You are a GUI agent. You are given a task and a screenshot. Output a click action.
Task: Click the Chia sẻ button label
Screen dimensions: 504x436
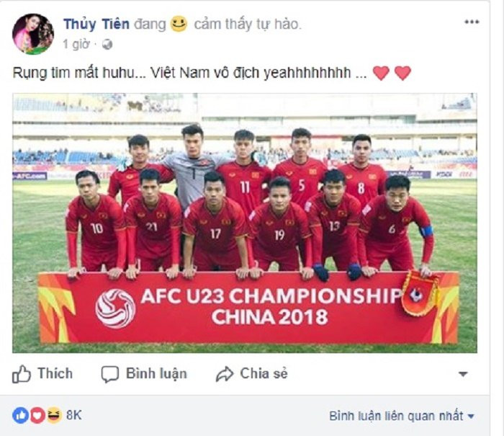(264, 373)
